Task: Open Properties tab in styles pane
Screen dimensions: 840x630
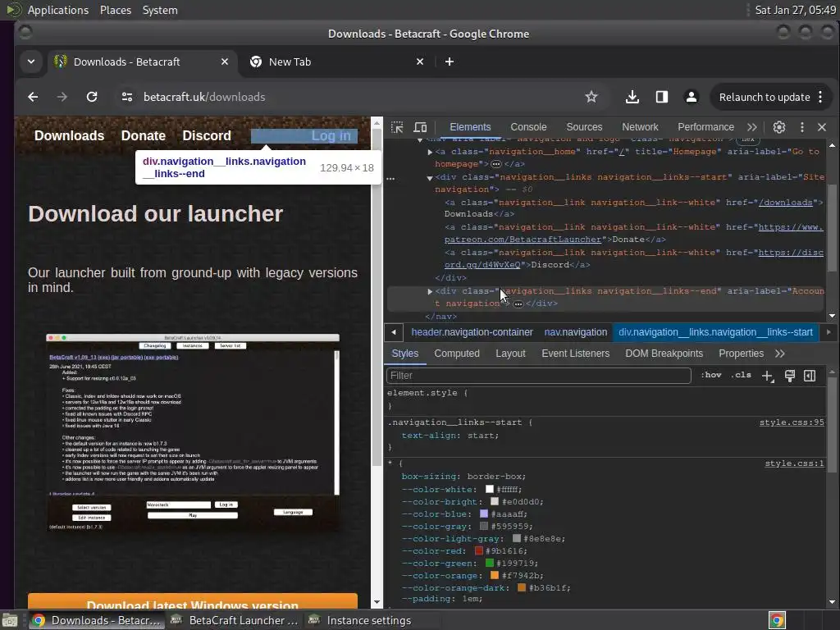Action: click(741, 354)
